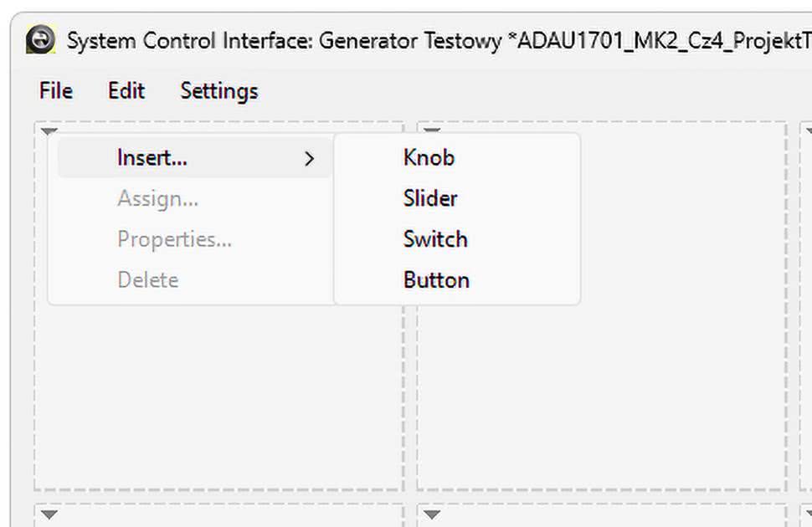812x527 pixels.
Task: Open the Edit menu
Action: (x=126, y=90)
